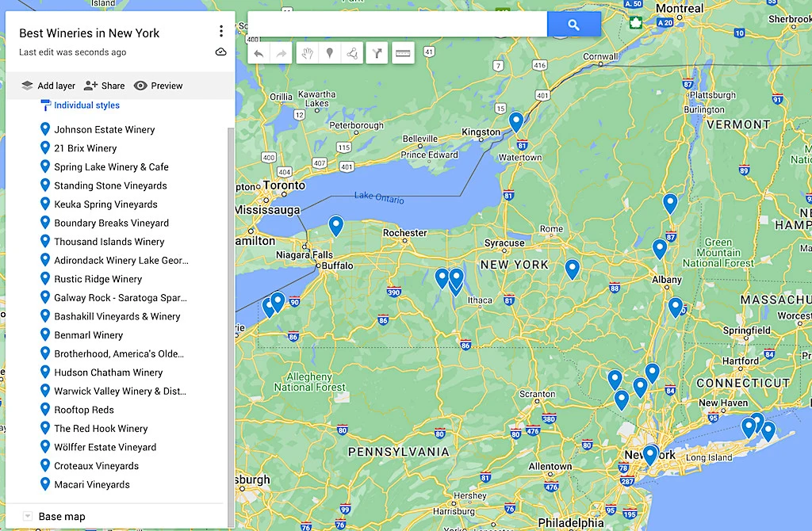Select Macari Vineyards entry
812x531 pixels.
pyautogui.click(x=92, y=484)
